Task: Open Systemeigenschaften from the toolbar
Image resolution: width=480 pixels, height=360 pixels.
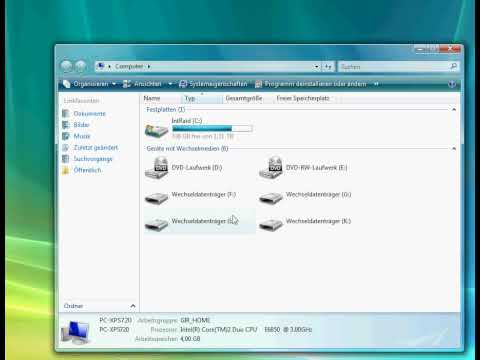Action: [213, 84]
